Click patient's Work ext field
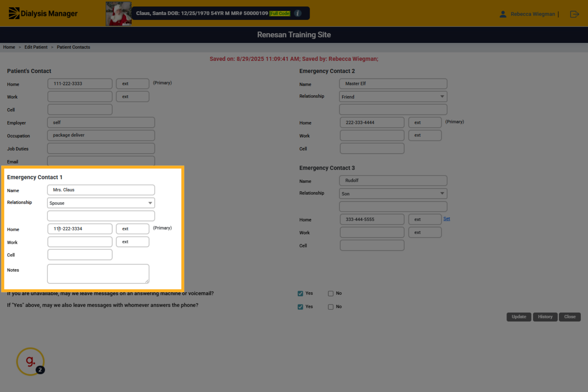 pos(133,97)
